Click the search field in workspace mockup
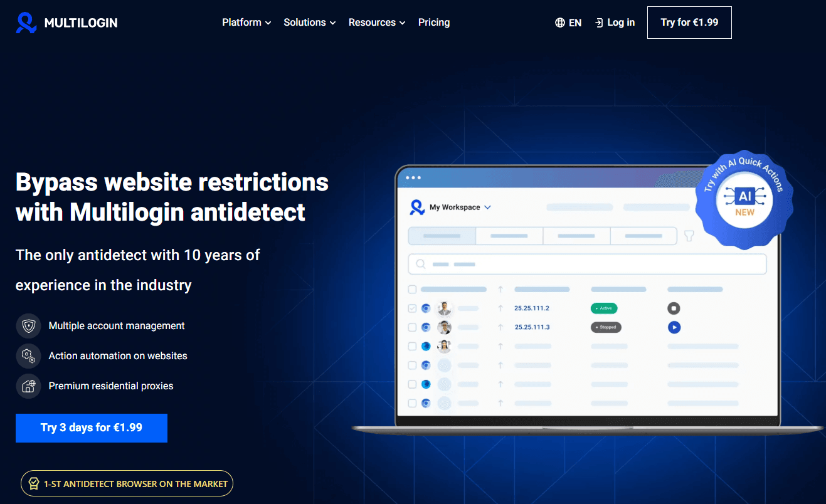Image resolution: width=826 pixels, height=504 pixels. pos(587,265)
